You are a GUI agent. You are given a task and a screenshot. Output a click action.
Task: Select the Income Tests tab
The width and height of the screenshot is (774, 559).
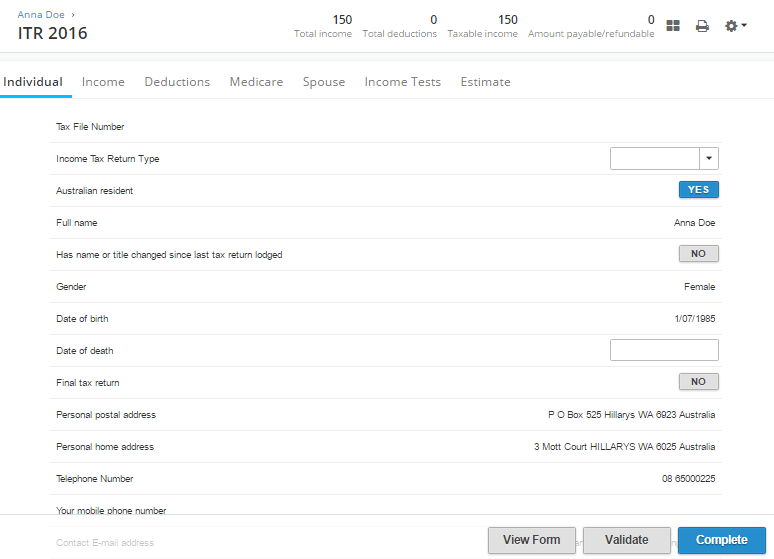click(403, 82)
